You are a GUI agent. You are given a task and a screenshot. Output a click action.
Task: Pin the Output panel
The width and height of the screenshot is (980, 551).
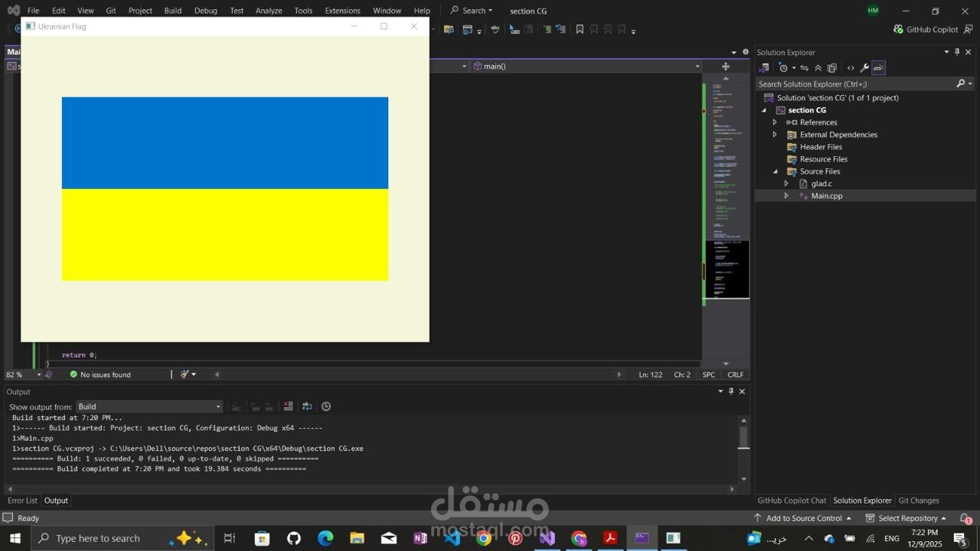pos(731,391)
